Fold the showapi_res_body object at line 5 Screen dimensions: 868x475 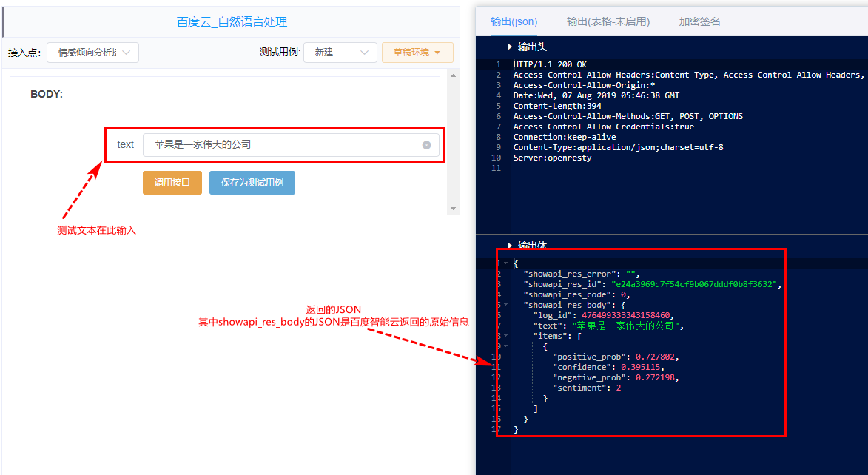[x=505, y=305]
